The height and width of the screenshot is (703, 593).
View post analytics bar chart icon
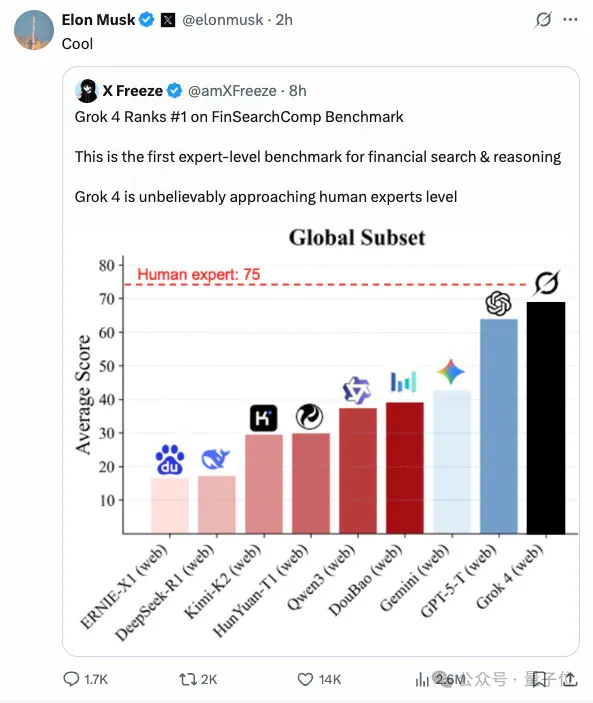[x=422, y=680]
